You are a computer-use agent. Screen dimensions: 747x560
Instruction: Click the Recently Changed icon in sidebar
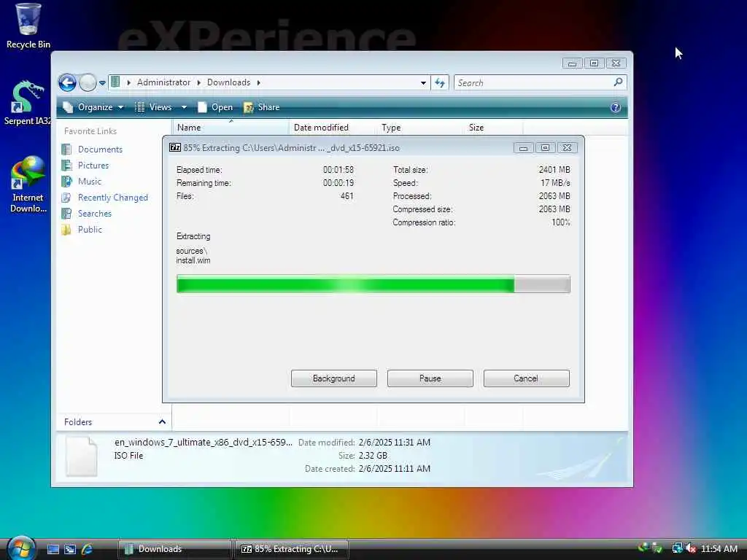(66, 197)
